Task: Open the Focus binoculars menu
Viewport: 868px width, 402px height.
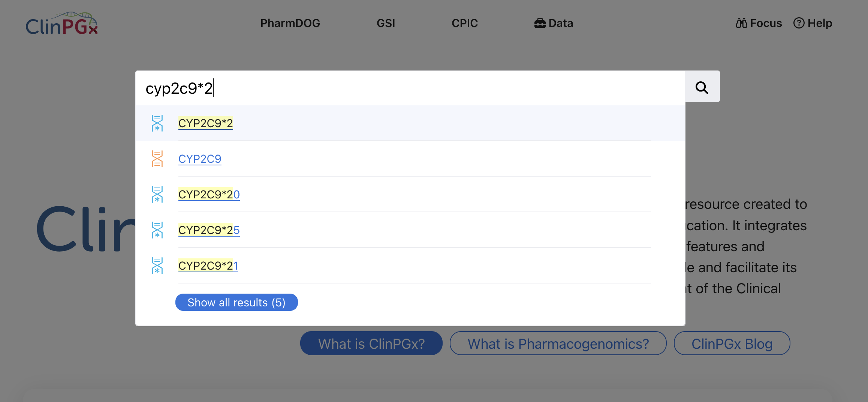Action: [759, 23]
